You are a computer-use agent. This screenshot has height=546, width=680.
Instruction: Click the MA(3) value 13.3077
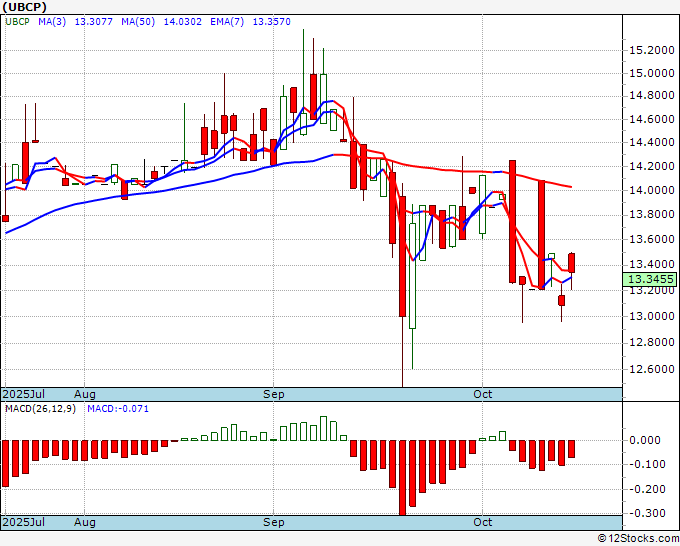point(93,22)
